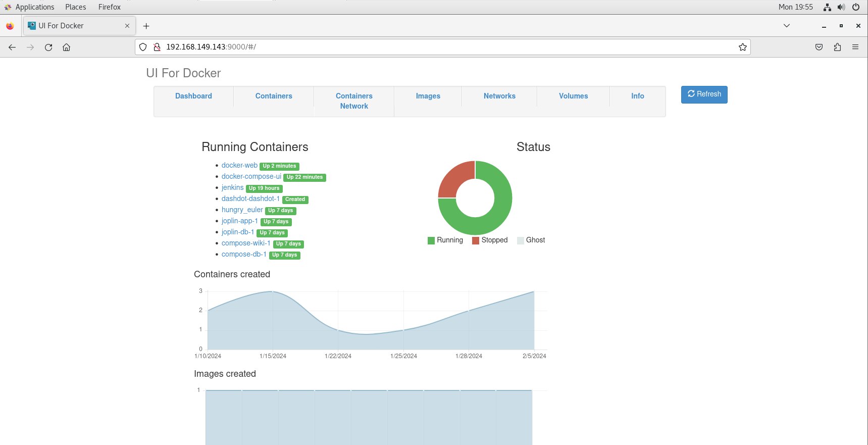Click the shield tracking protection icon
Image resolution: width=868 pixels, height=445 pixels.
pyautogui.click(x=143, y=47)
